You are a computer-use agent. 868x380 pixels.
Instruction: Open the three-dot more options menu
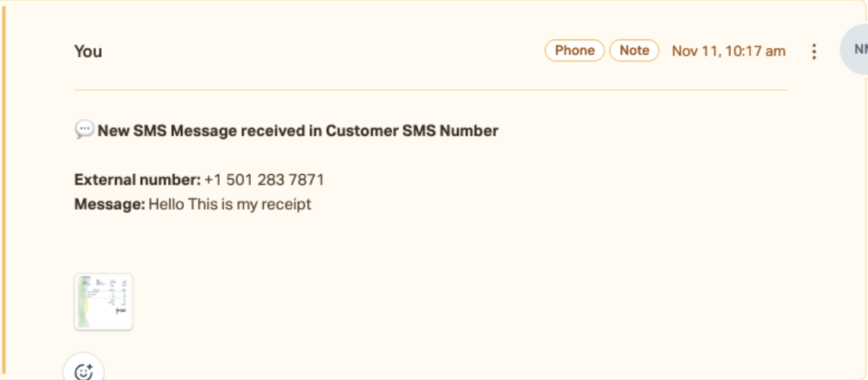click(814, 52)
